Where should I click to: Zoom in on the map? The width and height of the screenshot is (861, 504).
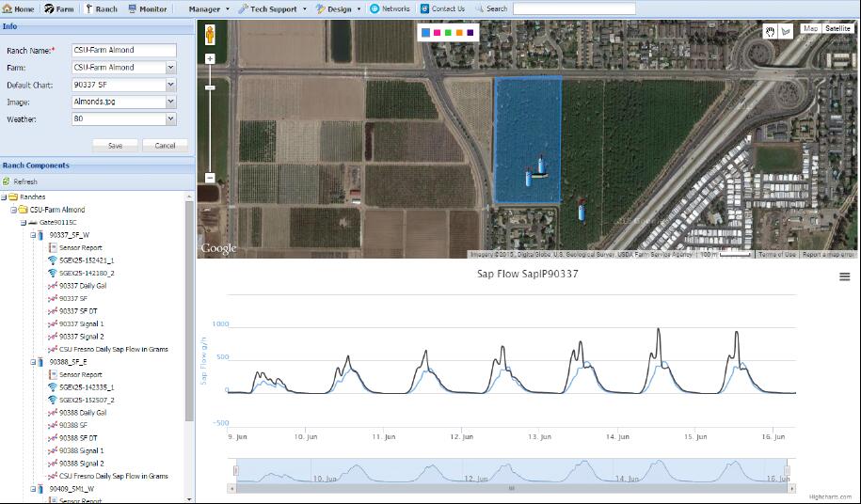pyautogui.click(x=210, y=58)
